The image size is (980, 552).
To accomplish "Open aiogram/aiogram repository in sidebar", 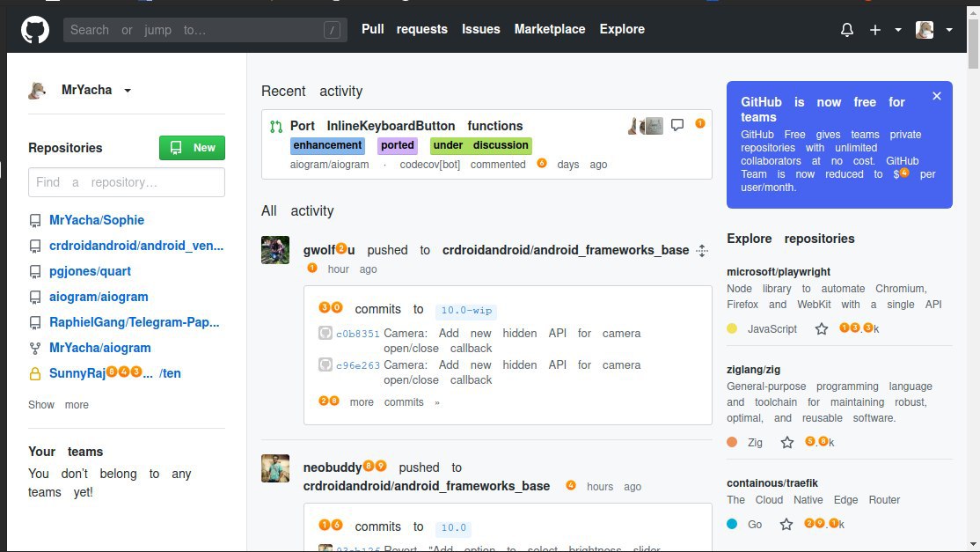I will [x=99, y=297].
